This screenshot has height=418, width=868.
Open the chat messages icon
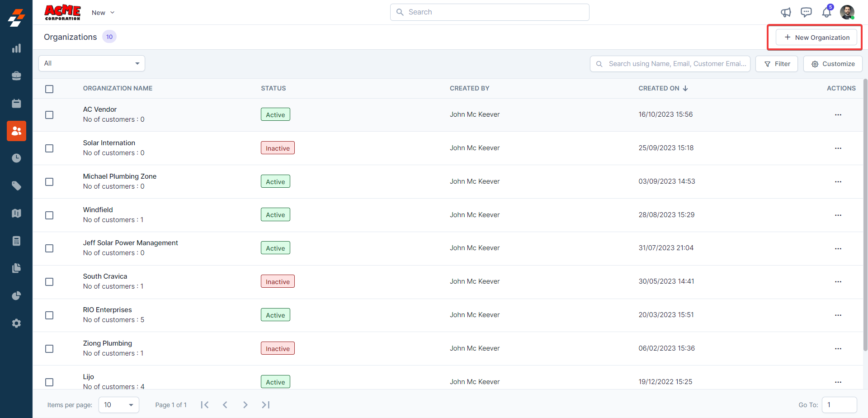click(806, 12)
